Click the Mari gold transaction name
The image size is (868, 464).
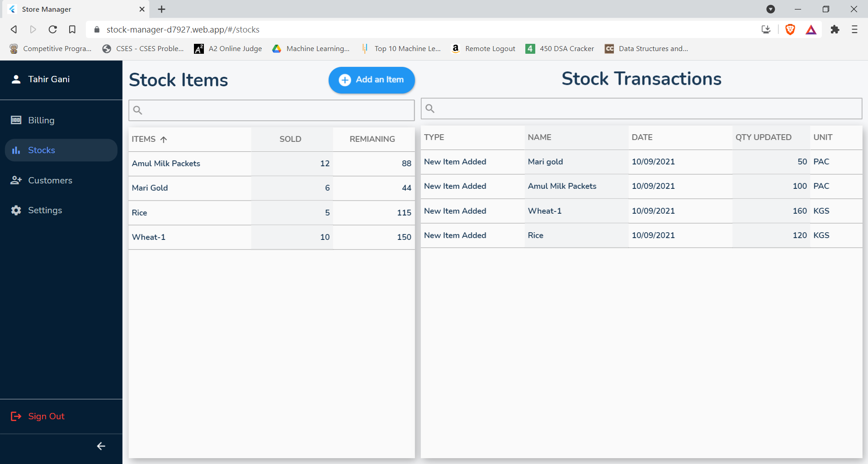click(x=545, y=162)
